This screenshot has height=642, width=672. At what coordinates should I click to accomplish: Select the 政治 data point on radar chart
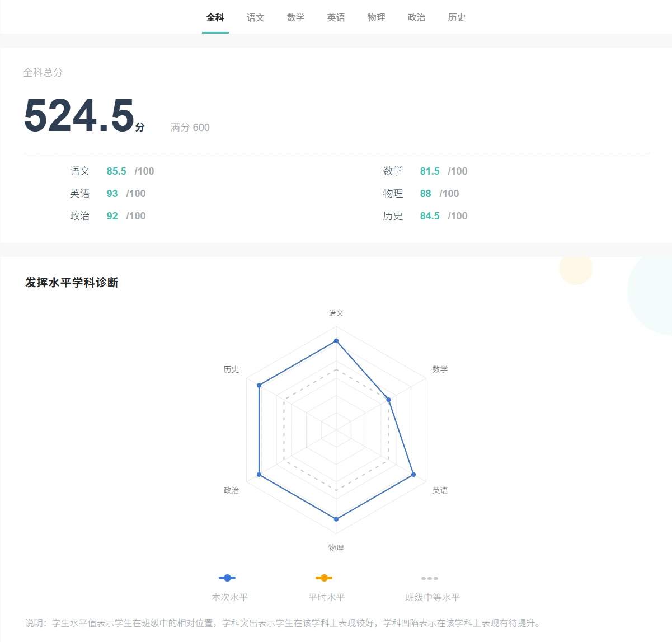[259, 475]
